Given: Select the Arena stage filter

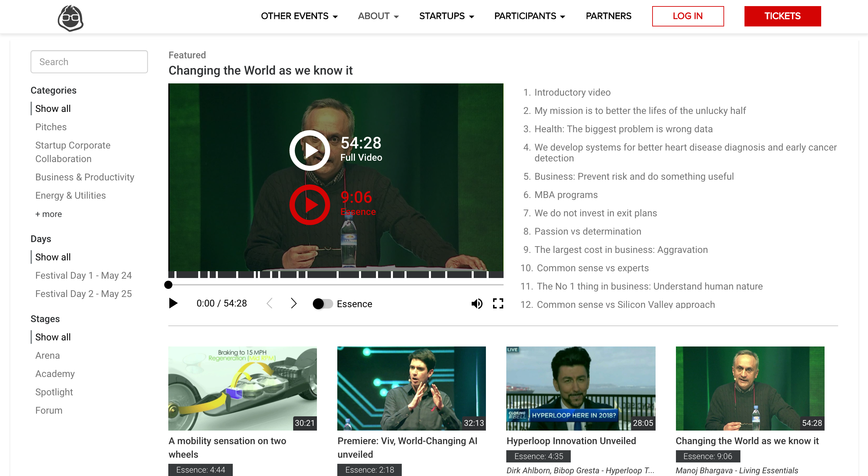Looking at the screenshot, I should point(48,355).
